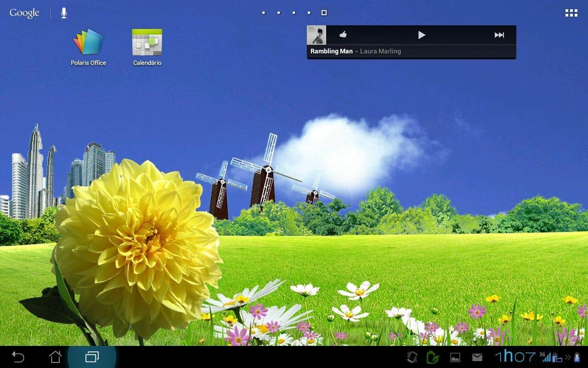Tap the screen rotation notification icon
588x368 pixels.
click(x=412, y=357)
